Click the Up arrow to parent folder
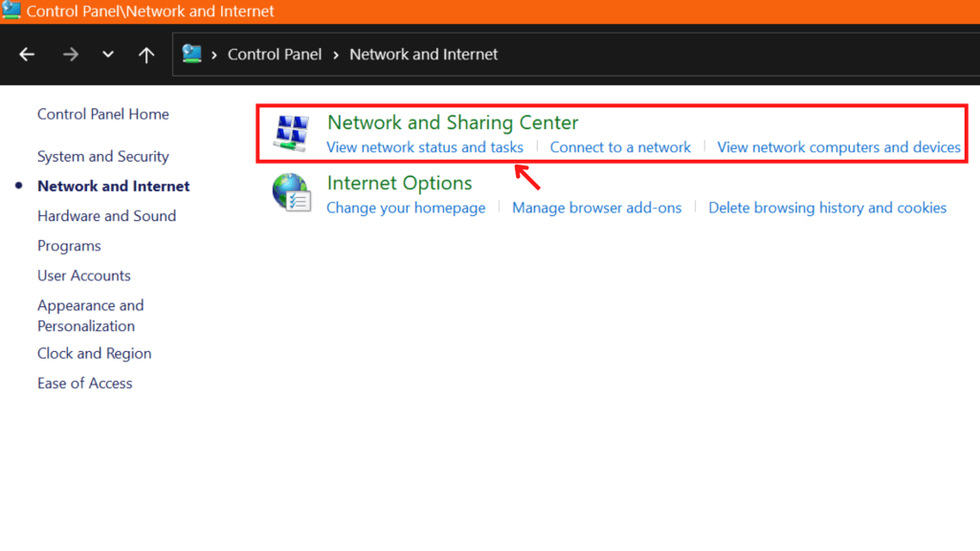 point(146,55)
